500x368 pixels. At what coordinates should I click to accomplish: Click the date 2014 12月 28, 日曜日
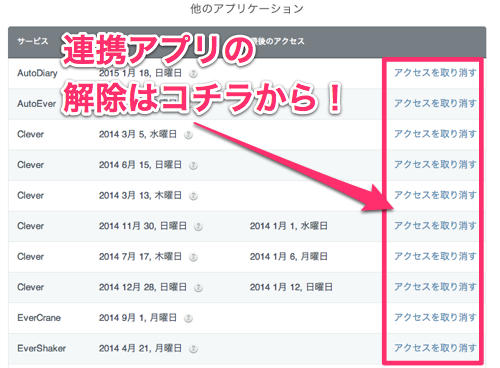click(143, 287)
